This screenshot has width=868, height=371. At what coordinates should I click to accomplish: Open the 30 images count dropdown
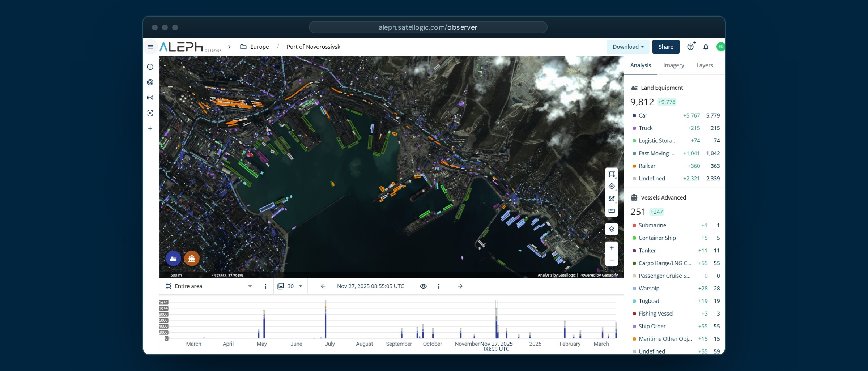(290, 286)
